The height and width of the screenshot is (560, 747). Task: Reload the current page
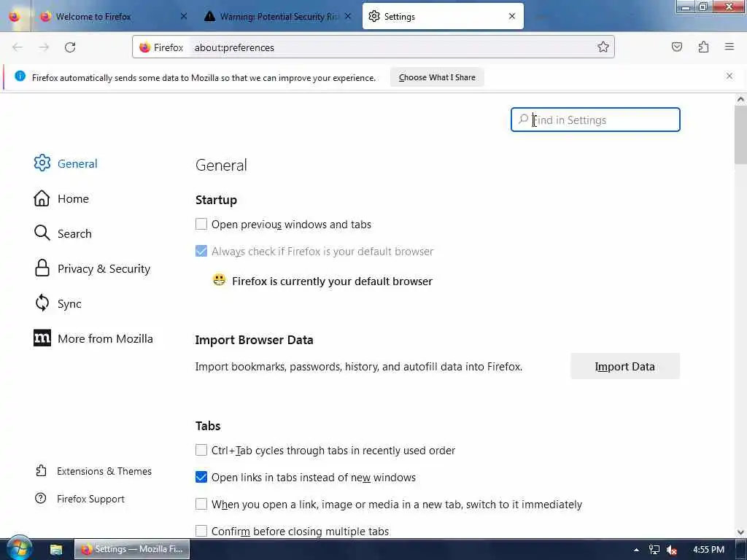coord(70,47)
